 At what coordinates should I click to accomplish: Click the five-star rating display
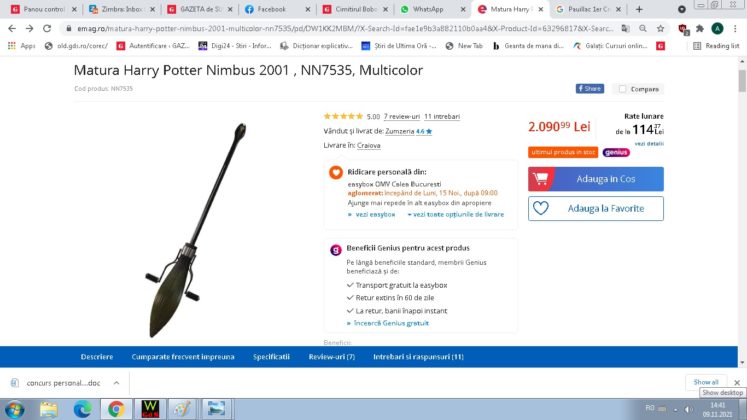(343, 116)
